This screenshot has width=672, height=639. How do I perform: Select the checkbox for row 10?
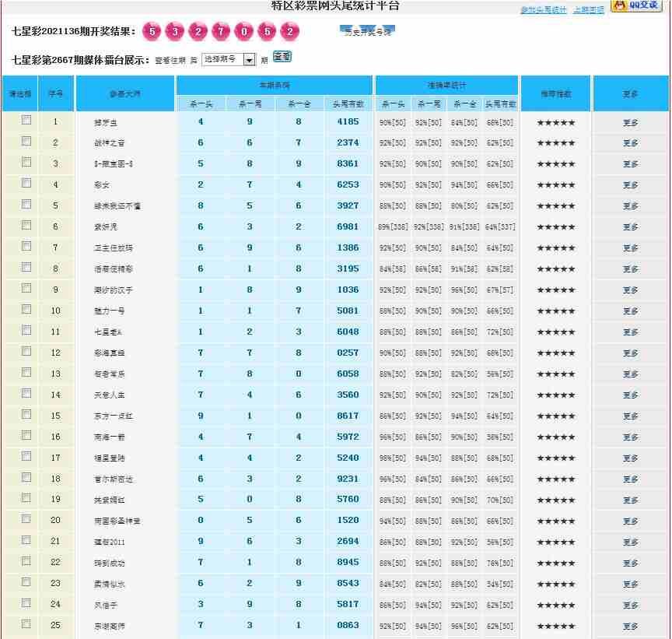[x=26, y=309]
